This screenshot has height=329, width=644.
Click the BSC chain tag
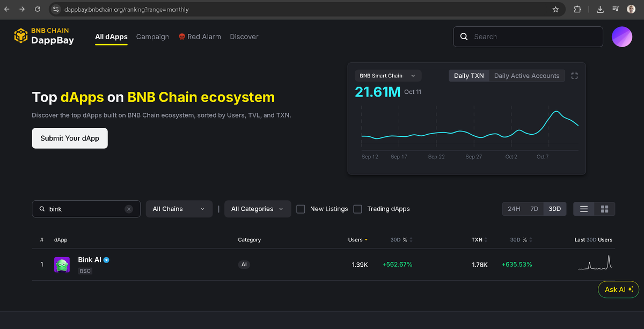coord(85,271)
